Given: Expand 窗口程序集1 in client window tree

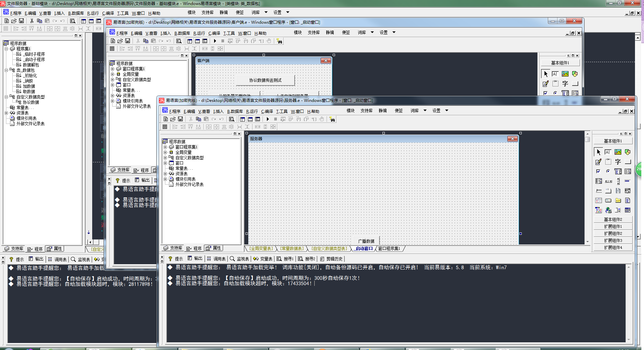Looking at the screenshot, I should (112, 69).
